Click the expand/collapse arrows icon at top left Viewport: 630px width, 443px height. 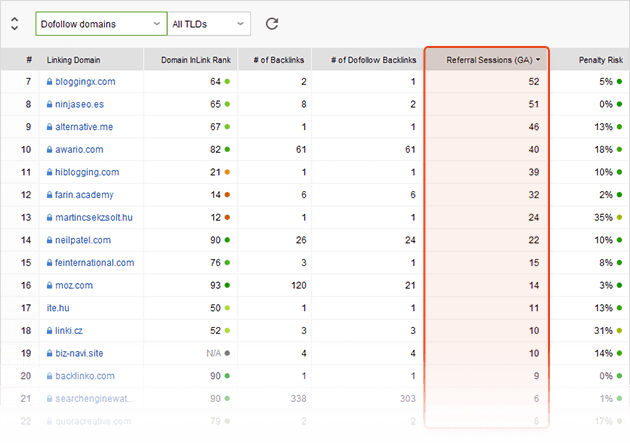coord(14,23)
